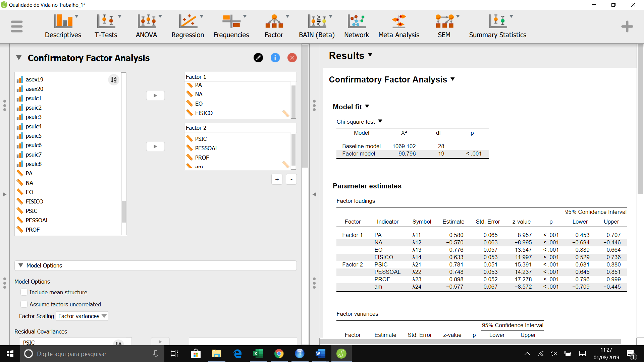Image resolution: width=644 pixels, height=362 pixels.
Task: Open the Factor Scaling dropdown
Action: pos(82,316)
